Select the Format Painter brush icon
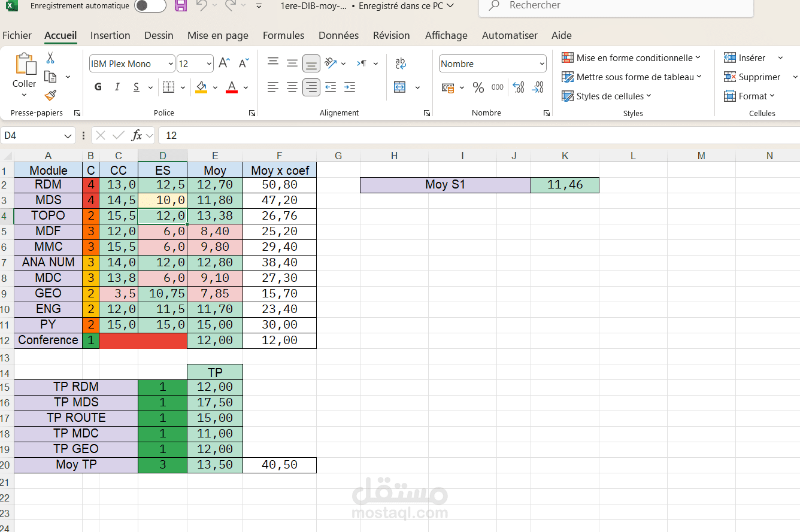This screenshot has height=532, width=800. coord(50,95)
